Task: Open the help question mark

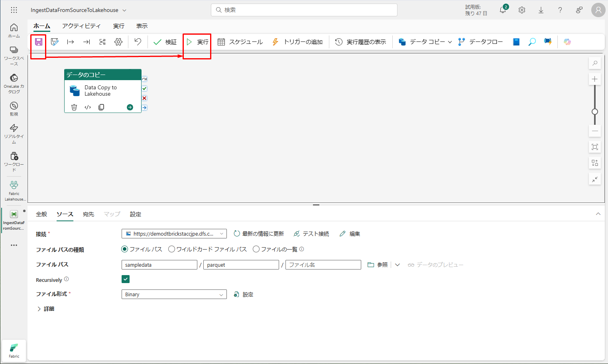Action: [560, 10]
